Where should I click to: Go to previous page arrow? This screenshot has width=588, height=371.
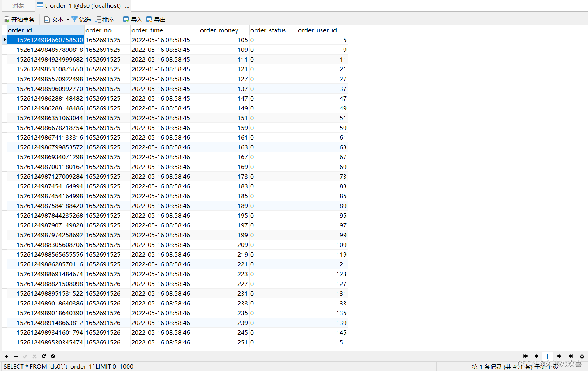(x=537, y=356)
